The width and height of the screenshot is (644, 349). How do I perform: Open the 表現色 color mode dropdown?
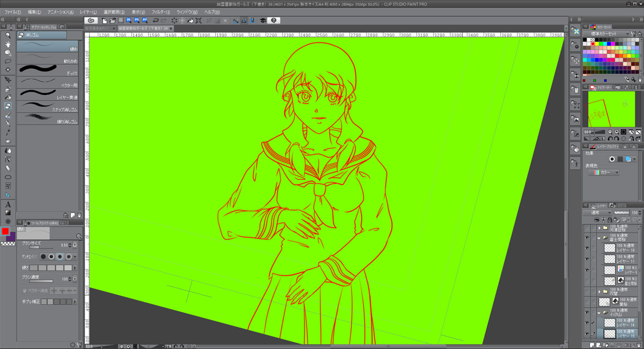604,173
